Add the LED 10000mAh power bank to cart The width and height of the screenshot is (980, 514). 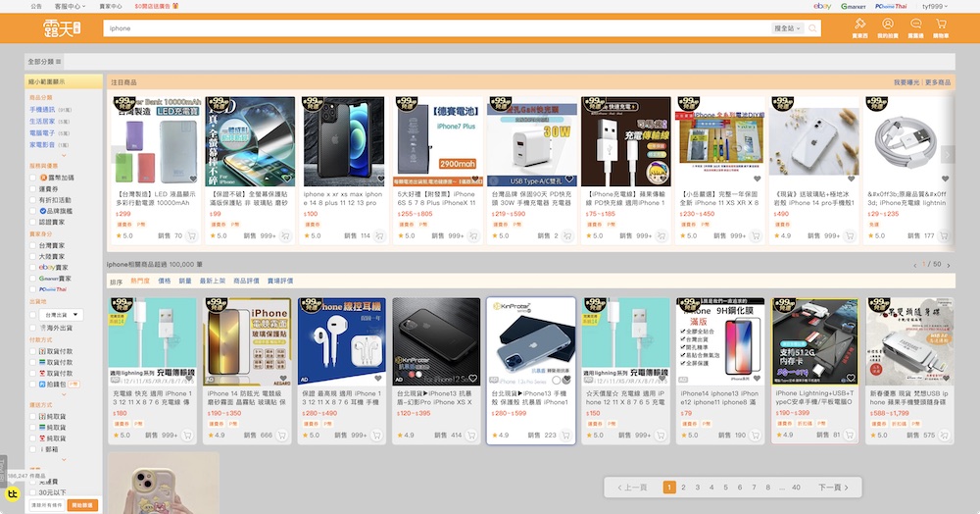[192, 236]
